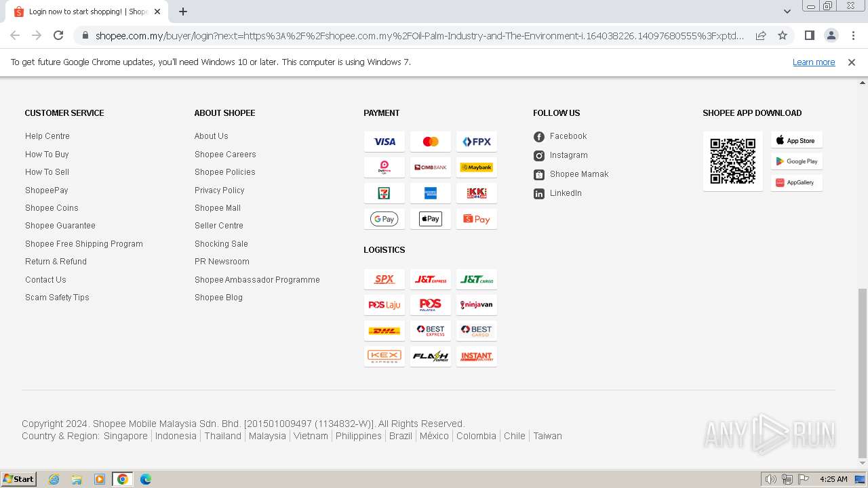Click the Shopee app QR code
868x488 pixels.
coord(733,161)
